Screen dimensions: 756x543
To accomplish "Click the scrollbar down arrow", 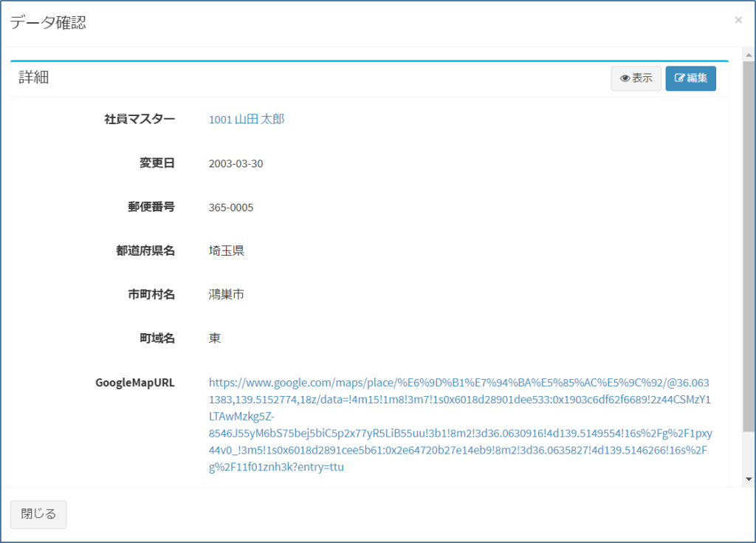I will 749,479.
